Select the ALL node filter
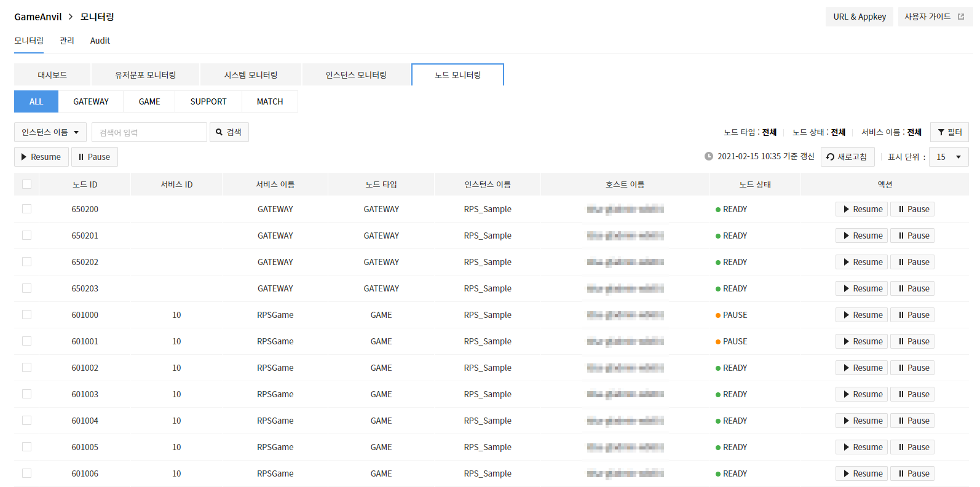 coord(36,101)
